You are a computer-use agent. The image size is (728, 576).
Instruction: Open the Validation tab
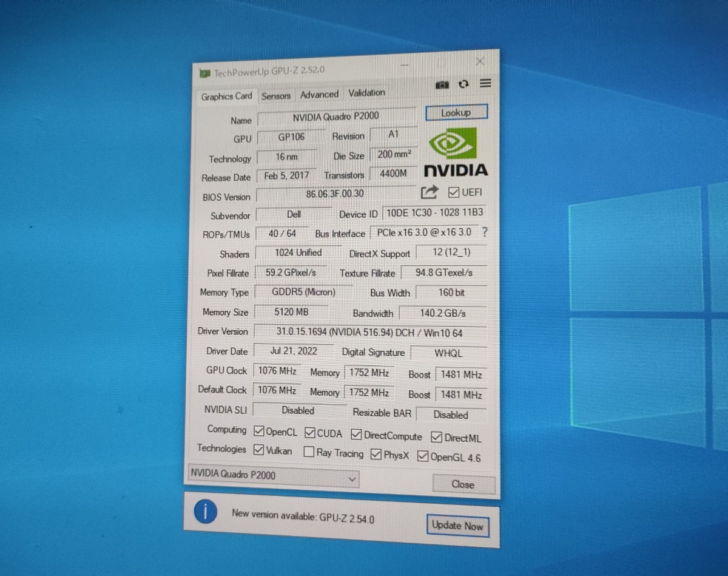366,93
